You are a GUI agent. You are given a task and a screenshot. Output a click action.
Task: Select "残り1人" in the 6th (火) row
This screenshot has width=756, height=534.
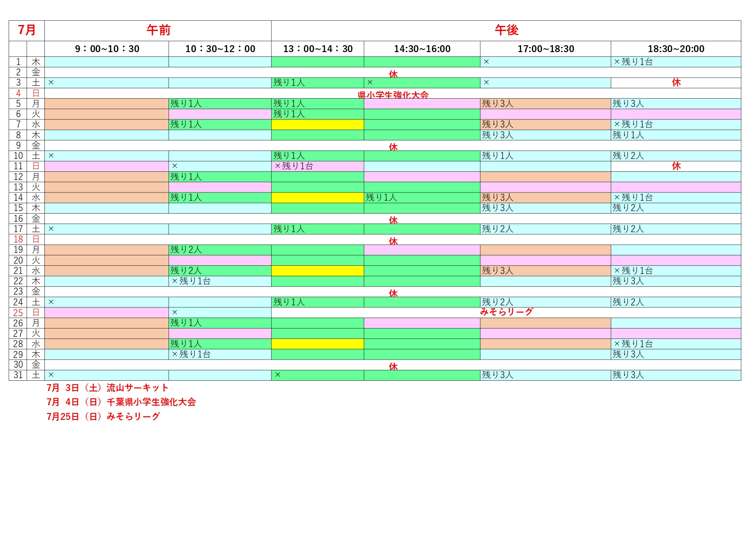tap(289, 114)
